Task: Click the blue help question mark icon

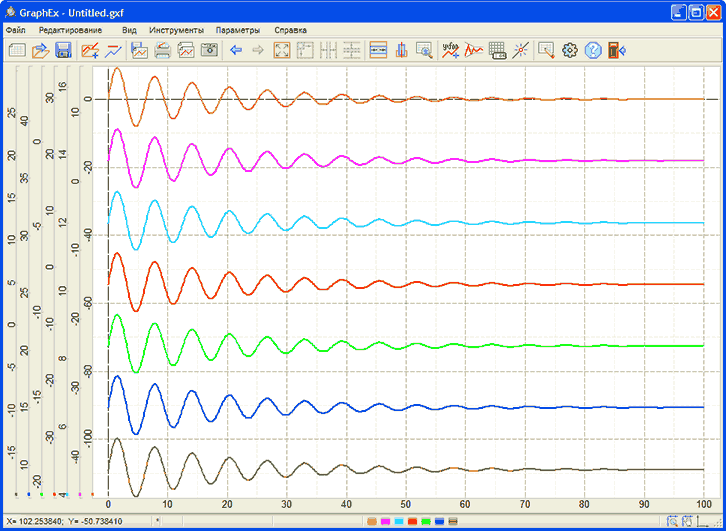Action: point(593,50)
